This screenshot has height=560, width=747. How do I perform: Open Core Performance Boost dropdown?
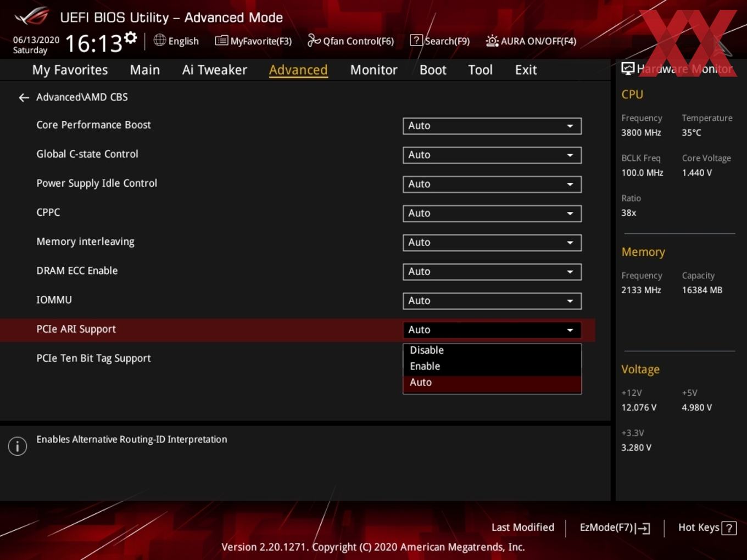492,126
